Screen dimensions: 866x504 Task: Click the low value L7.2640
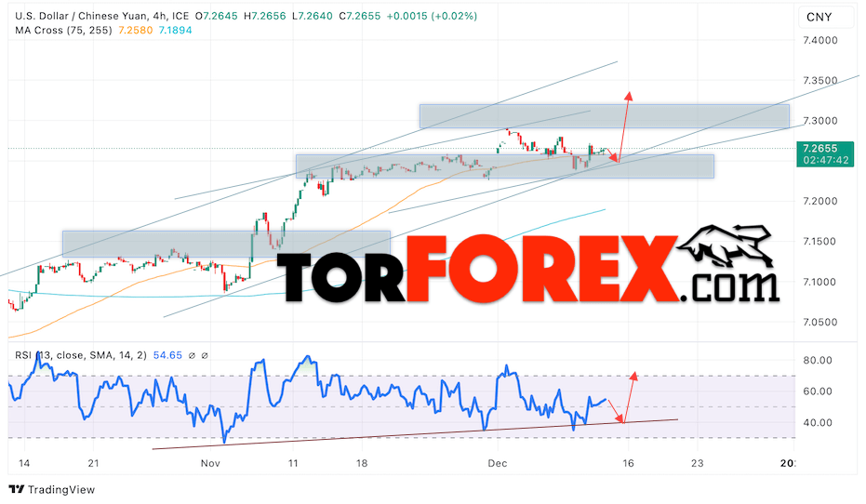click(312, 16)
